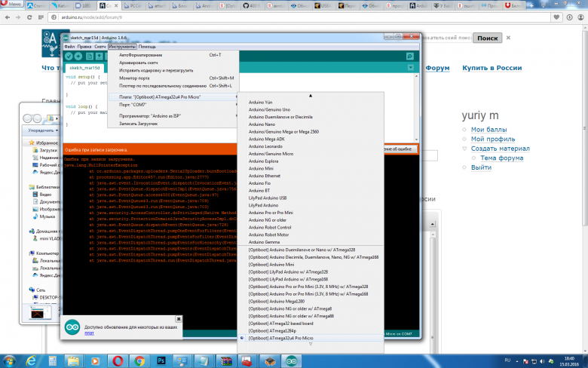The width and height of the screenshot is (588, 368).
Task: Open the Форум link on the website
Action: click(x=437, y=68)
